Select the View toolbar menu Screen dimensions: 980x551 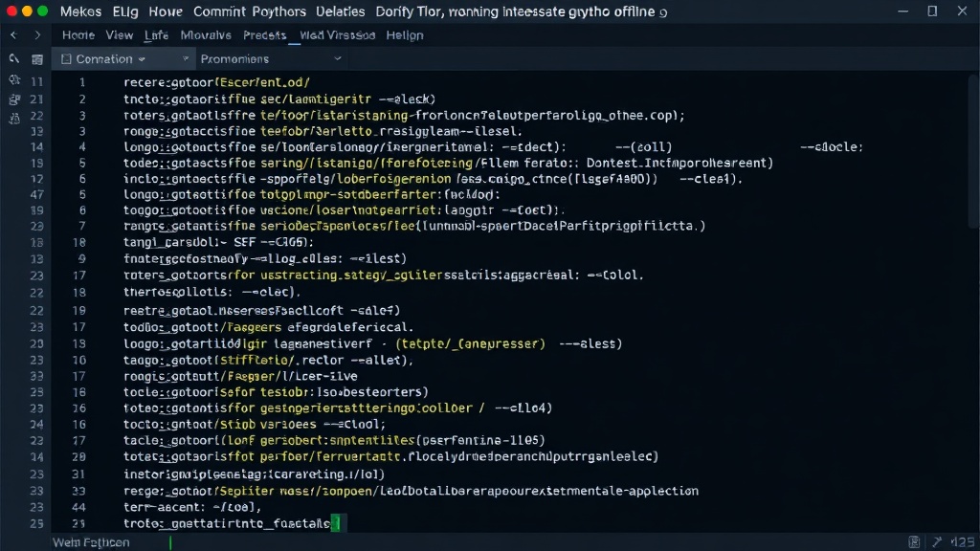coord(119,35)
